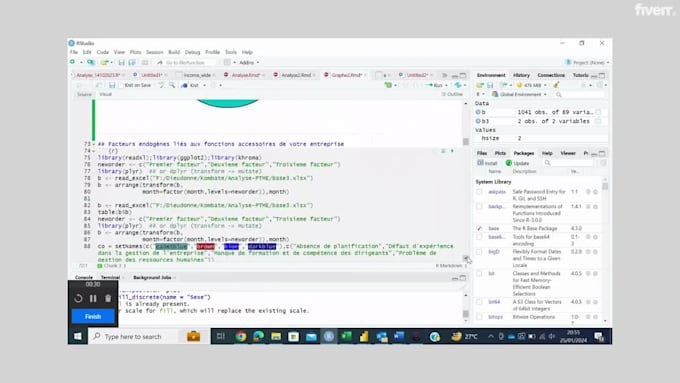Open the Code menu

point(103,52)
